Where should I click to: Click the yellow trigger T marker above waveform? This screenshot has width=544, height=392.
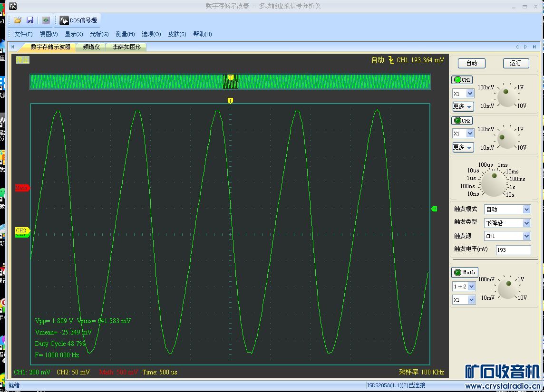[x=230, y=101]
